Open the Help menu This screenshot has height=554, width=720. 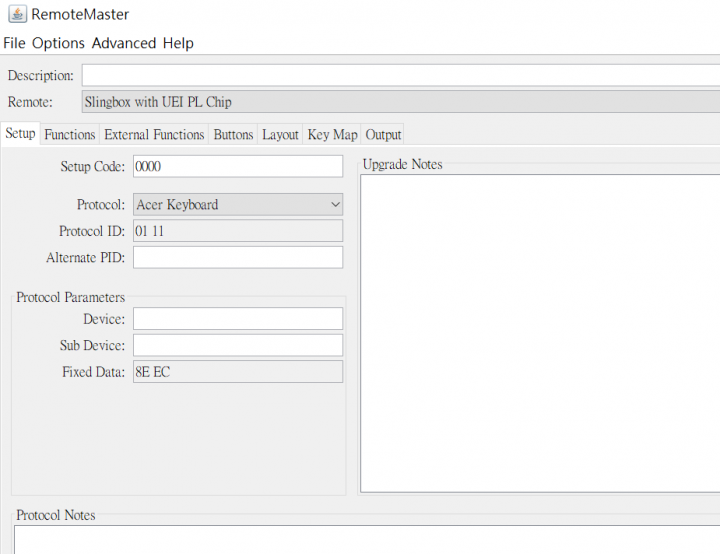click(x=178, y=43)
